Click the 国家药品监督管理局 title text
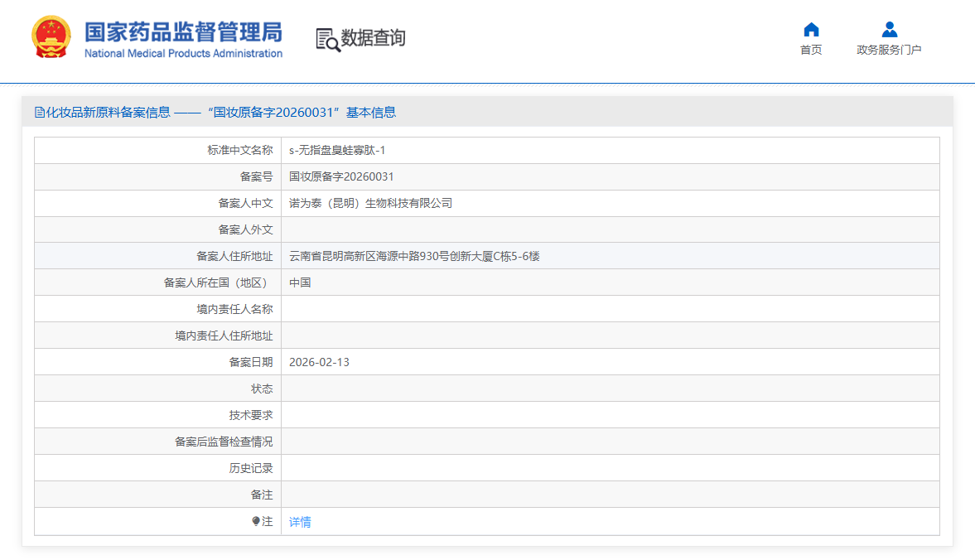 (183, 31)
